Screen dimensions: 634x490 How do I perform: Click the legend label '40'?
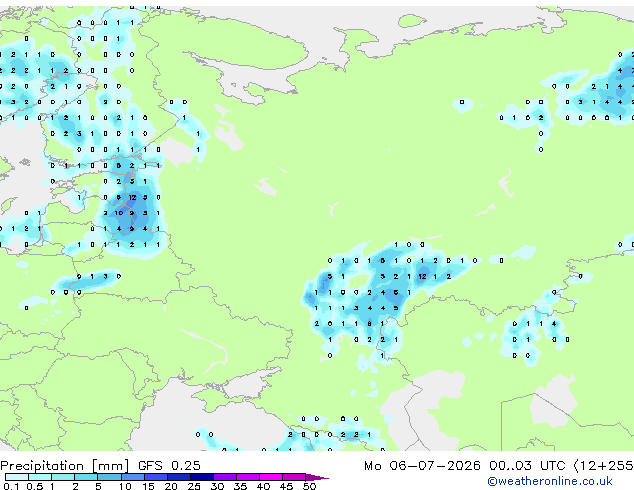click(263, 486)
